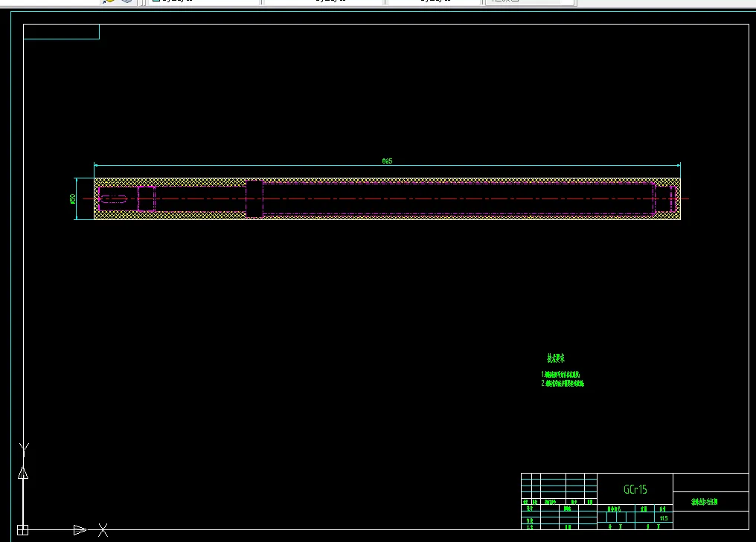Viewport: 756px width, 542px height.
Task: Click the drawing name text in title block
Action: click(x=705, y=502)
